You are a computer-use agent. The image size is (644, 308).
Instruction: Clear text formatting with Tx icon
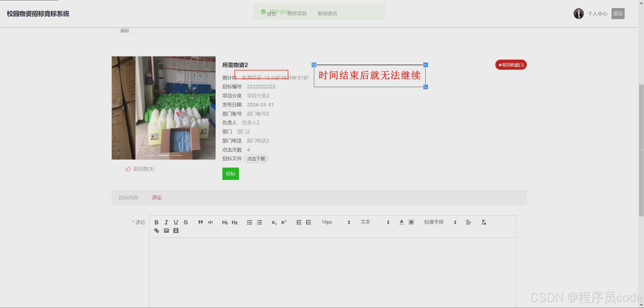[x=483, y=222]
